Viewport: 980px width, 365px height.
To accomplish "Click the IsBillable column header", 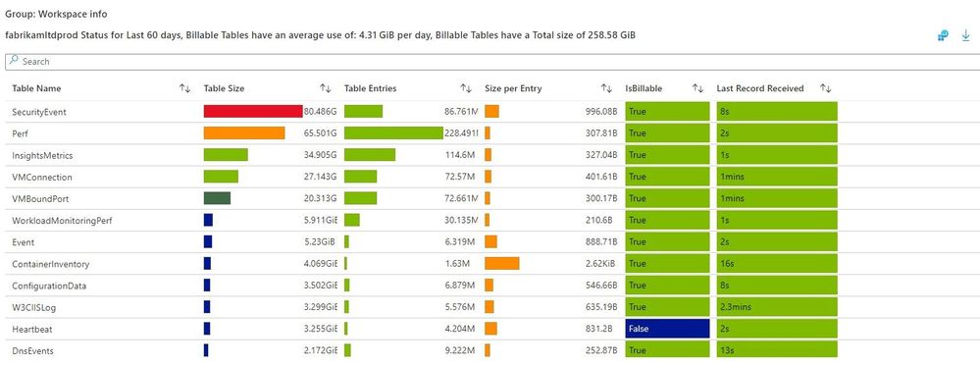I will pos(644,88).
